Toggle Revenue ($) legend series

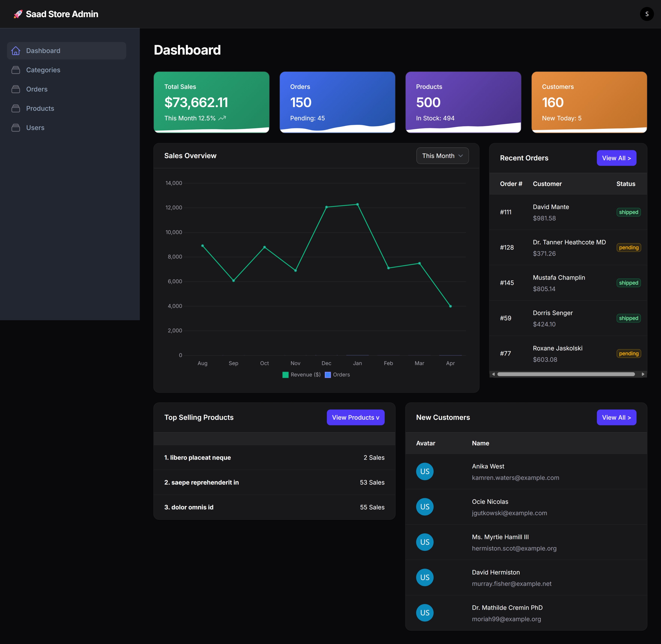click(x=302, y=374)
